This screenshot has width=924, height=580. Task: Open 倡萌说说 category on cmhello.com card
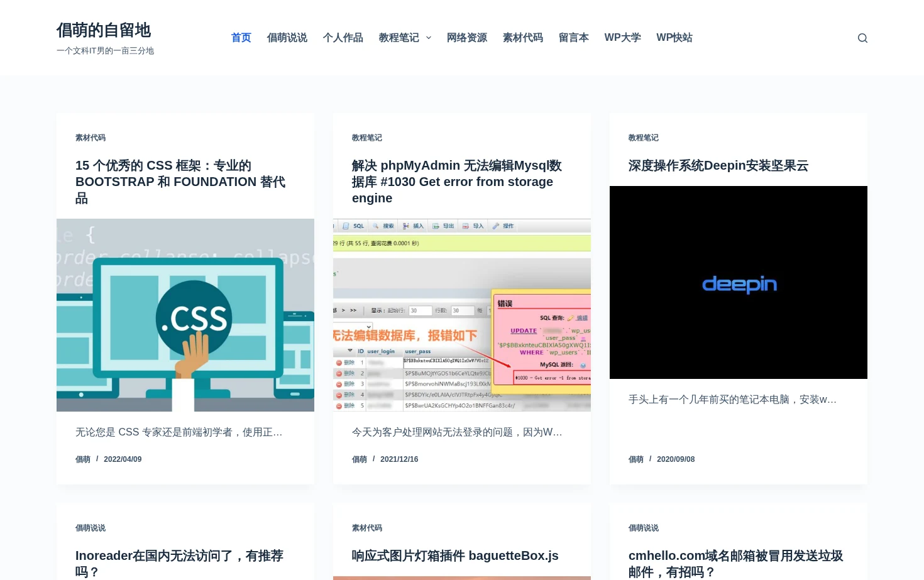coord(644,528)
